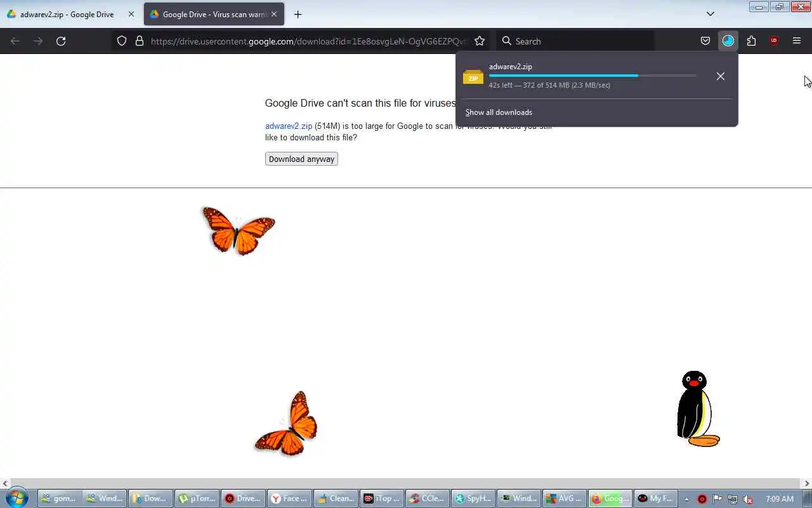812x508 pixels.
Task: Switch to the adwarev2.zip Google Drive tab
Action: click(67, 14)
